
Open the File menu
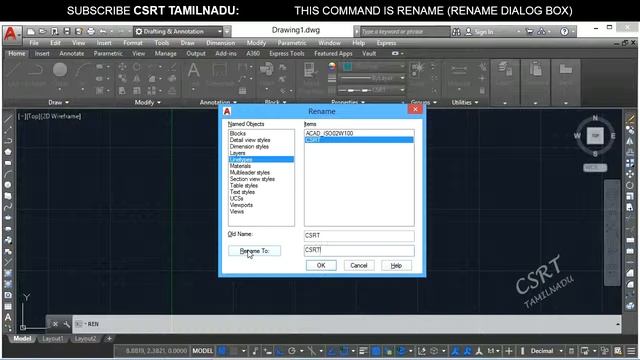(x=34, y=43)
